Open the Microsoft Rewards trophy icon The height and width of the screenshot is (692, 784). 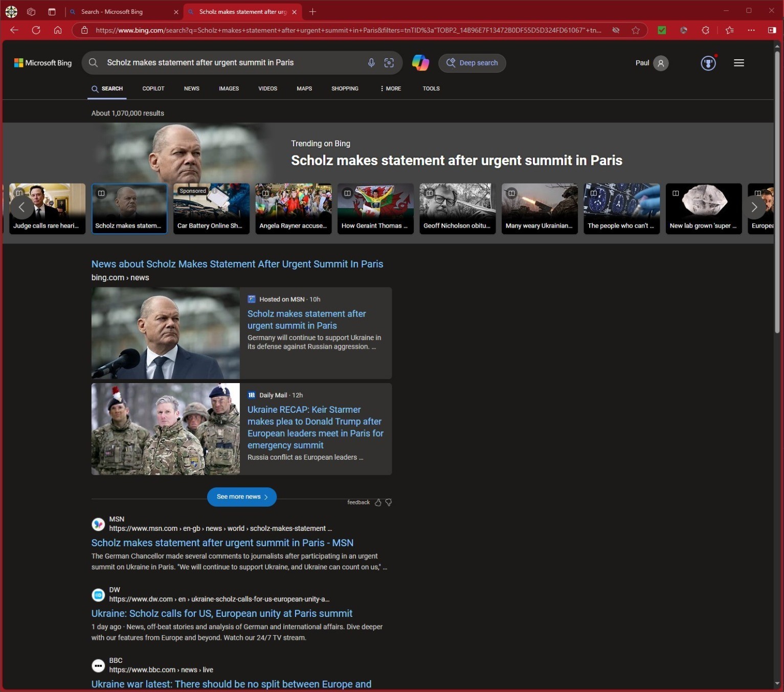click(708, 63)
